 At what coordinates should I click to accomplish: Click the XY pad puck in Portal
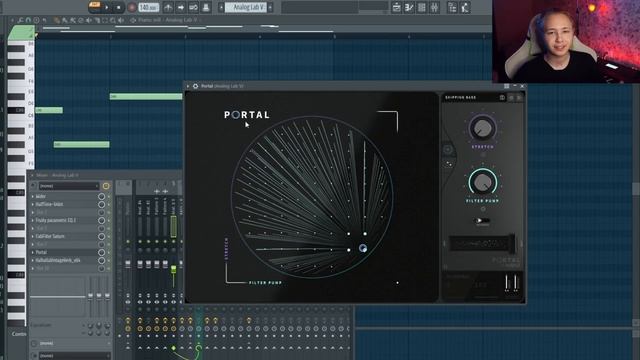(x=363, y=248)
